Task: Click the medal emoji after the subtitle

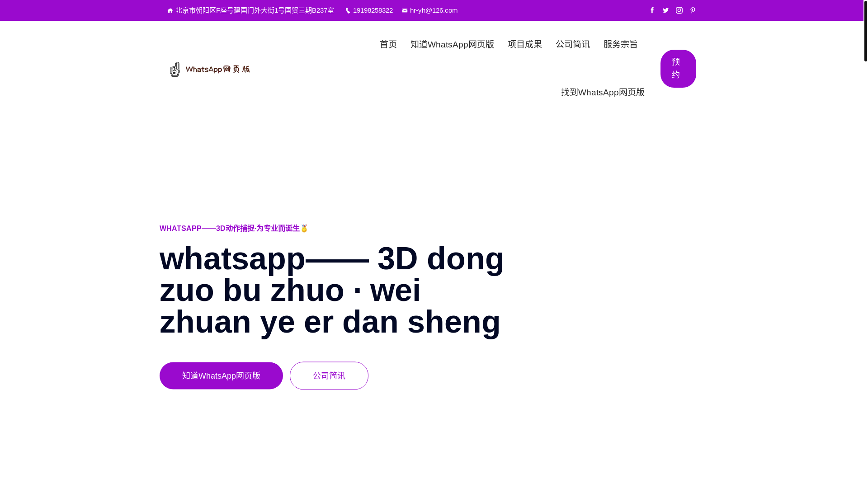Action: 304,228
